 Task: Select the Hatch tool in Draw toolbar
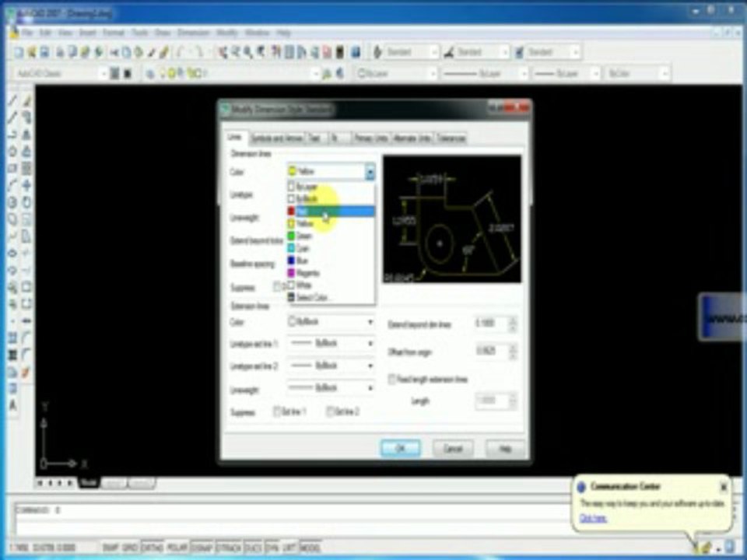[13, 338]
